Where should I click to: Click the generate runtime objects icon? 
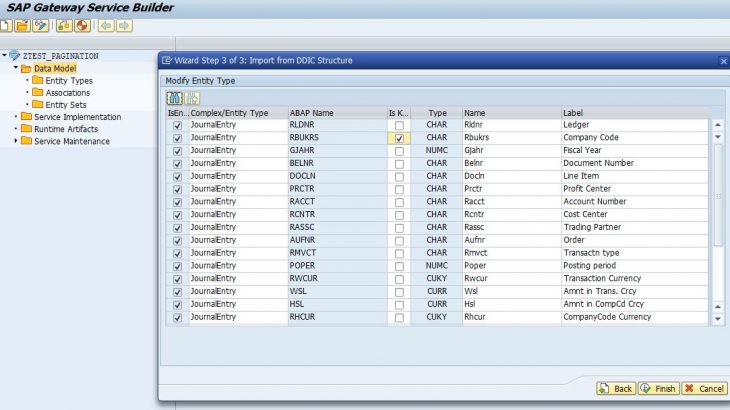[x=82, y=26]
